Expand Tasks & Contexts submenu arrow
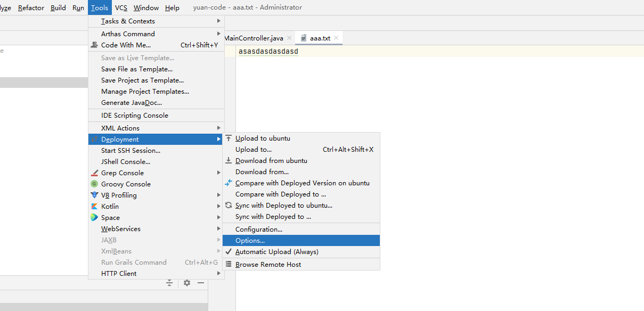 pos(218,21)
